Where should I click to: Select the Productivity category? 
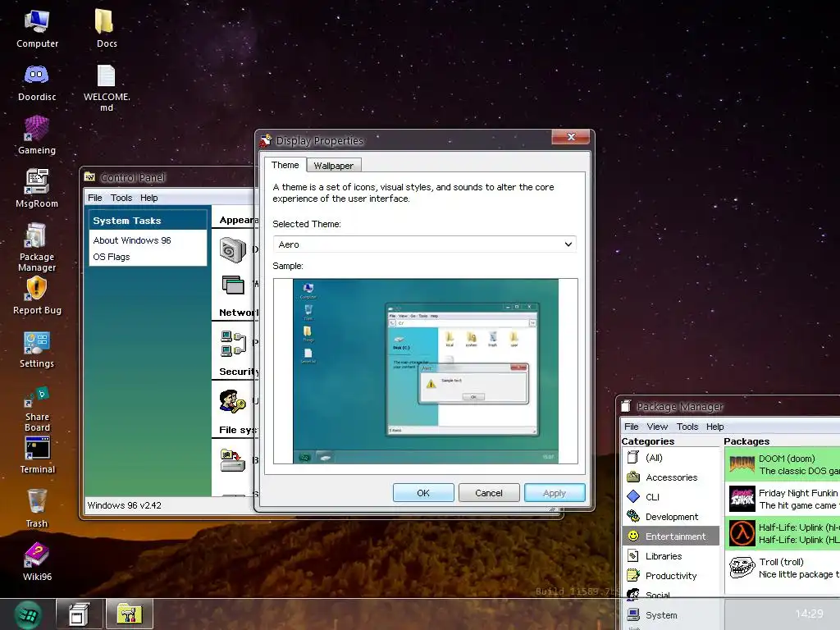pos(671,576)
